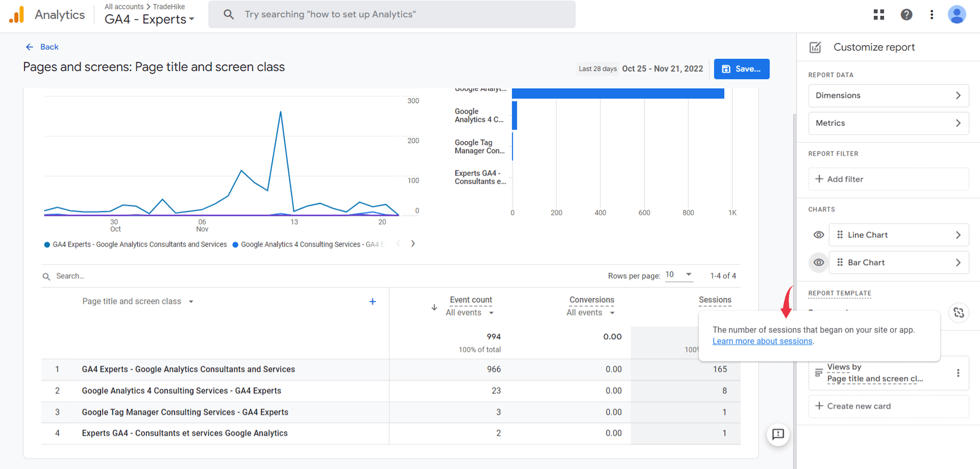The width and height of the screenshot is (980, 469).
Task: Click the plus icon to add dimension column
Action: [x=372, y=302]
